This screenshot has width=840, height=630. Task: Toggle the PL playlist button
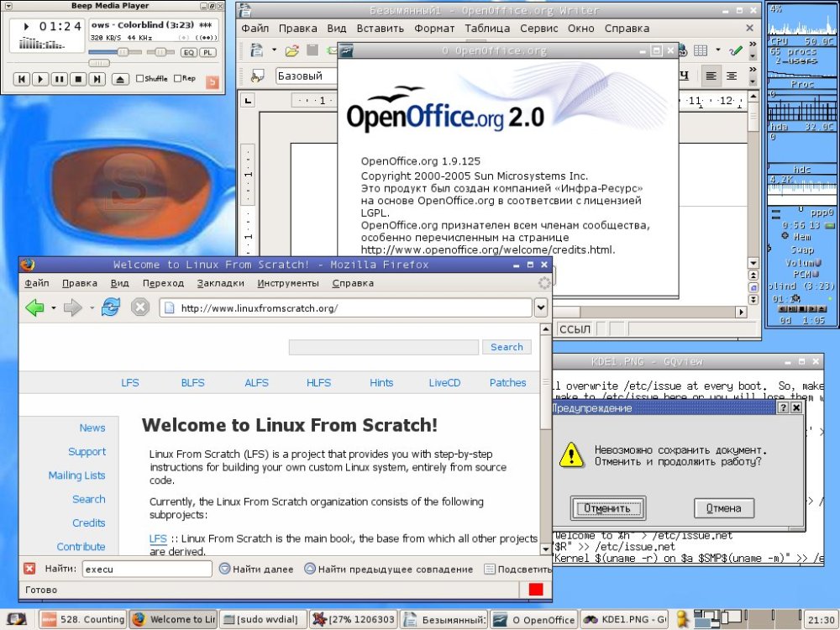(207, 52)
